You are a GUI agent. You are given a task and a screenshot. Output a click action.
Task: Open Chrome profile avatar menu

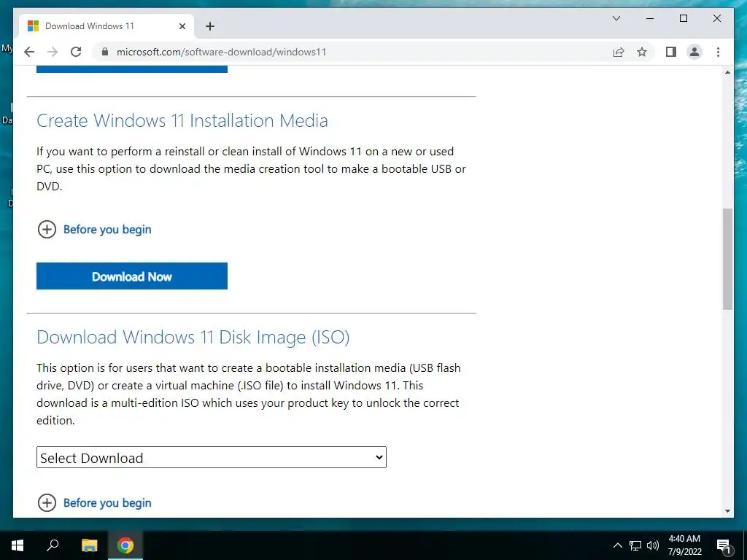(x=694, y=52)
